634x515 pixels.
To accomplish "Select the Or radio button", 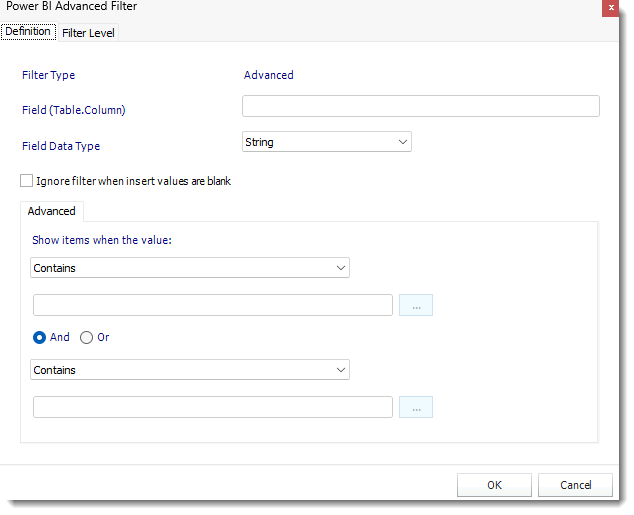I will coord(86,337).
